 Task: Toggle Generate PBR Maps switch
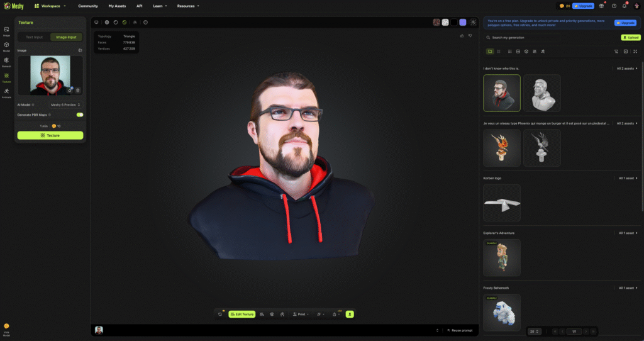tap(80, 115)
